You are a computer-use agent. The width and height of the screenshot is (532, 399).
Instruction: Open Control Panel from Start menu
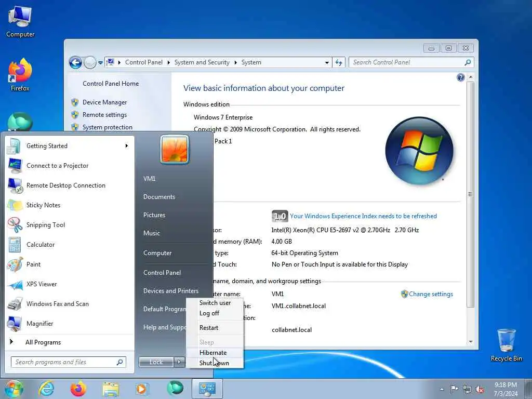pos(162,273)
